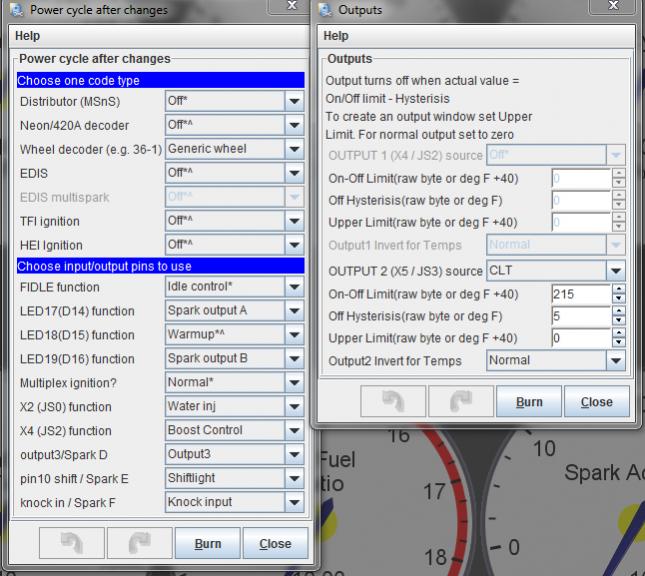Click undo arrow in Outputs dialog

click(x=392, y=402)
